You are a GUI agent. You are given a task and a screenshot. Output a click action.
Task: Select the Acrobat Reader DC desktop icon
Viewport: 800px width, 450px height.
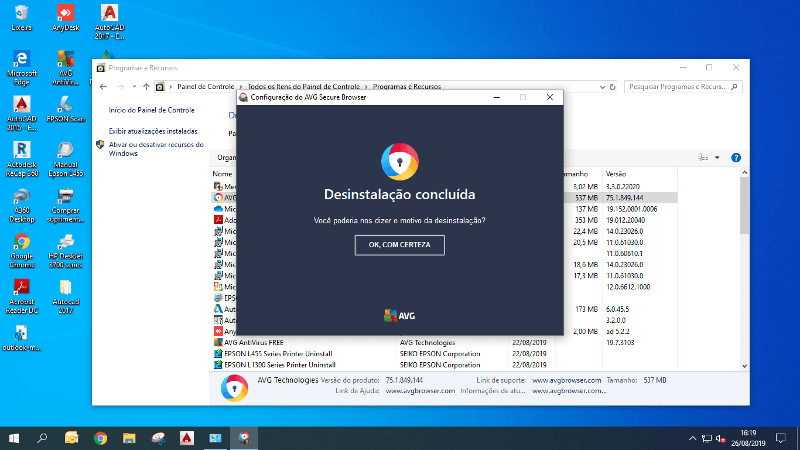tap(21, 296)
